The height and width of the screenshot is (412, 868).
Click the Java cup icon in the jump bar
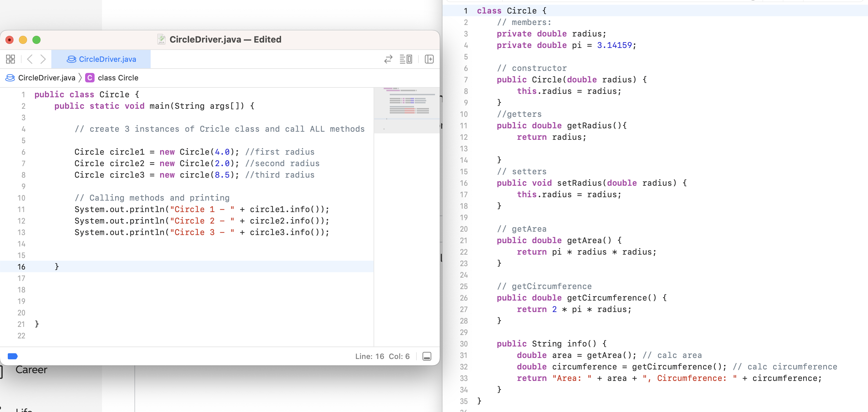(9, 78)
